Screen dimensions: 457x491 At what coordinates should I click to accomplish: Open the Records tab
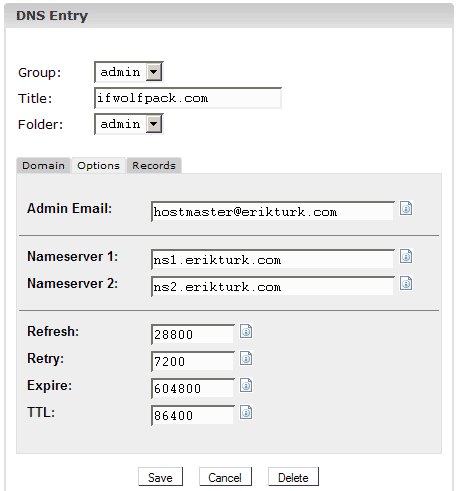pos(154,165)
